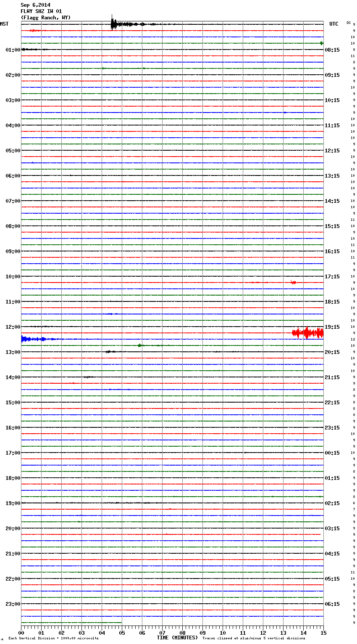Viewport: 357px width, 644px height.
Task: Click the UTC timezone label
Action: [333, 24]
